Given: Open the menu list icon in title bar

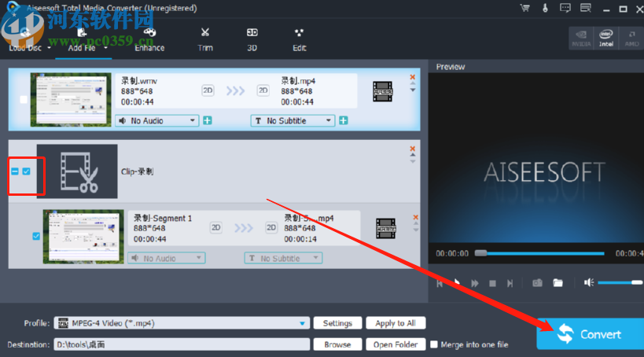Looking at the screenshot, I should click(x=585, y=8).
